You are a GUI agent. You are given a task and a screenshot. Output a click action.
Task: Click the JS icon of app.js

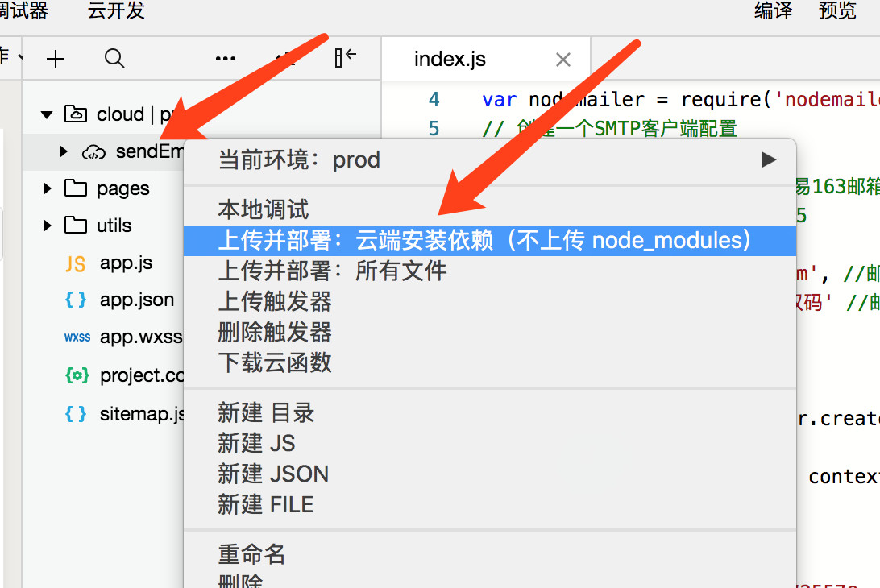pyautogui.click(x=76, y=263)
